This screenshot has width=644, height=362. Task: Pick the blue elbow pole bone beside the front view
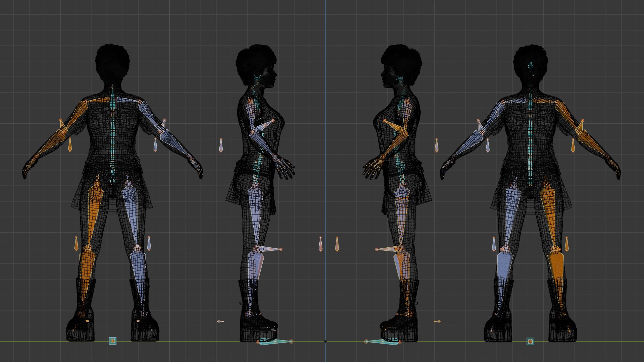[x=488, y=145]
